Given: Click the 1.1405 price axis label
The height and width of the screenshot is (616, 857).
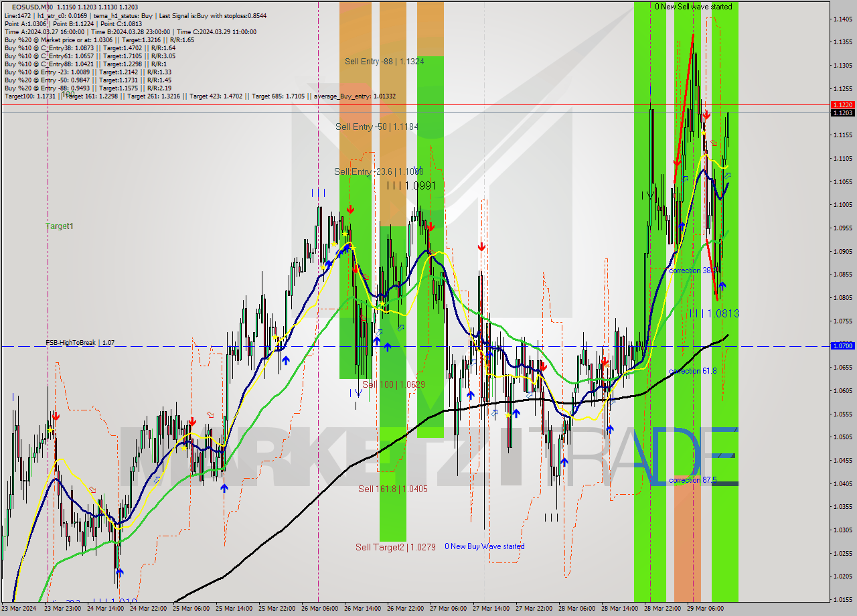Looking at the screenshot, I should (x=842, y=19).
